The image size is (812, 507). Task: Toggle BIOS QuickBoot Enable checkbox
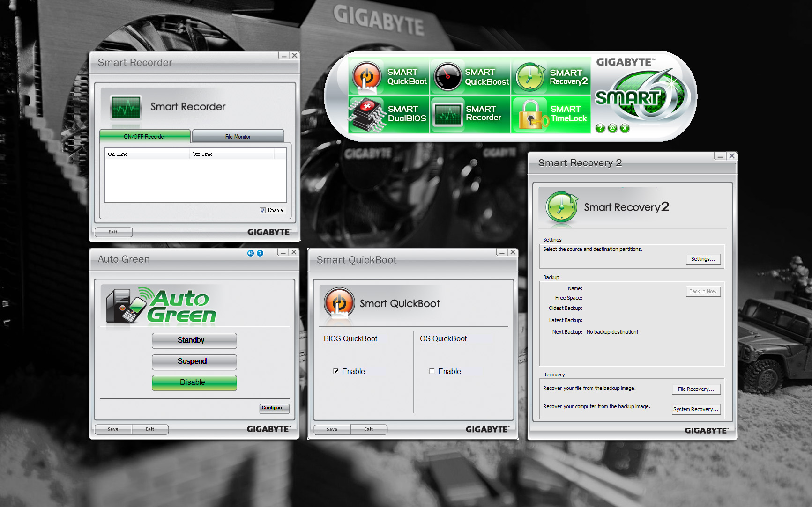pos(336,371)
